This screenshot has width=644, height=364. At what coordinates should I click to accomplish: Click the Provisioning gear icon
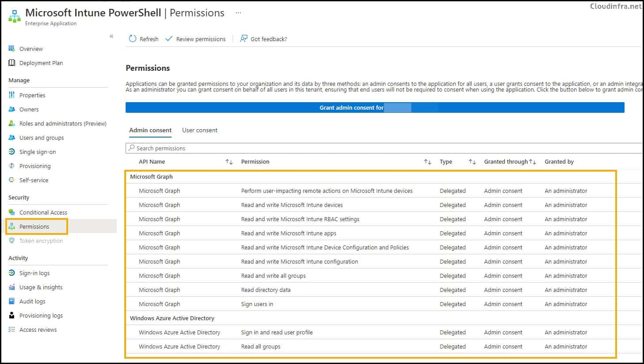[12, 166]
